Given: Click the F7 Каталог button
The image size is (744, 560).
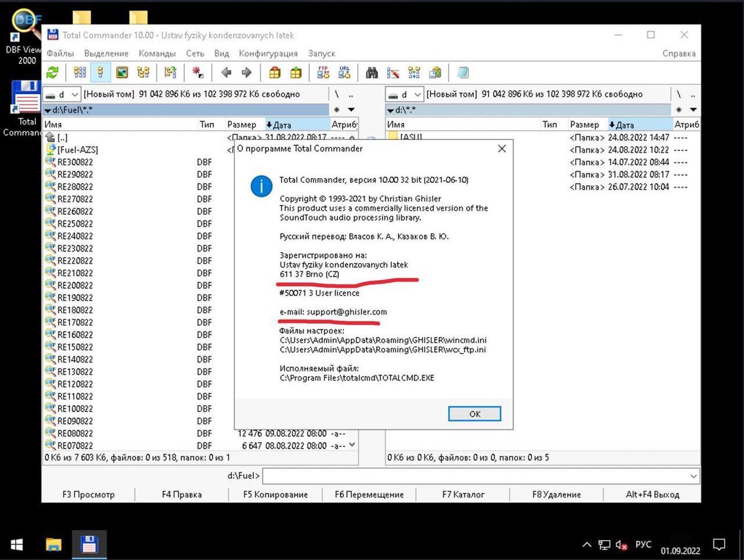Looking at the screenshot, I should (x=463, y=494).
